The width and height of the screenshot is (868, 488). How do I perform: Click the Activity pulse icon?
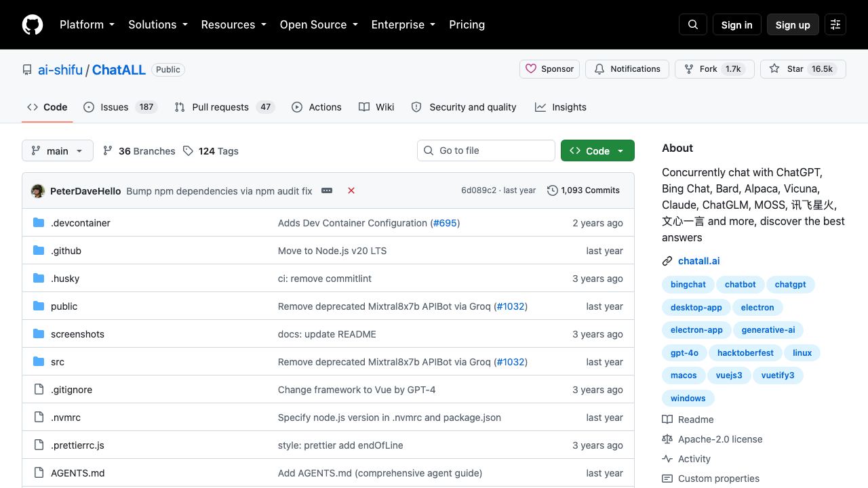pyautogui.click(x=667, y=459)
